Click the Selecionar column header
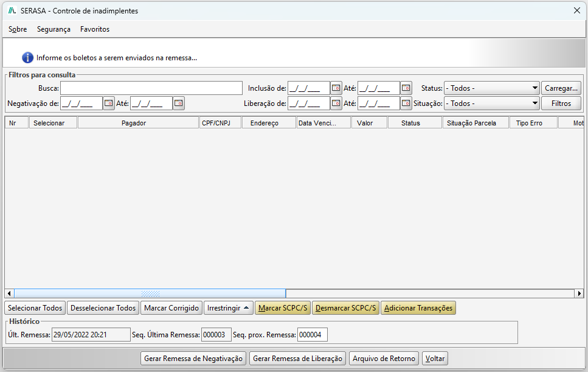Image resolution: width=588 pixels, height=372 pixels. (53, 123)
